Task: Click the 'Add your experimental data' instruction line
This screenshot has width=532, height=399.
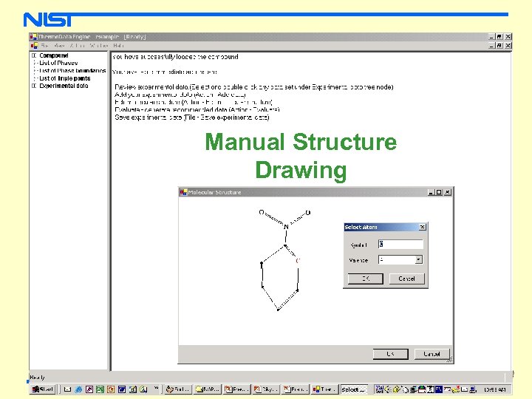Action: click(180, 95)
